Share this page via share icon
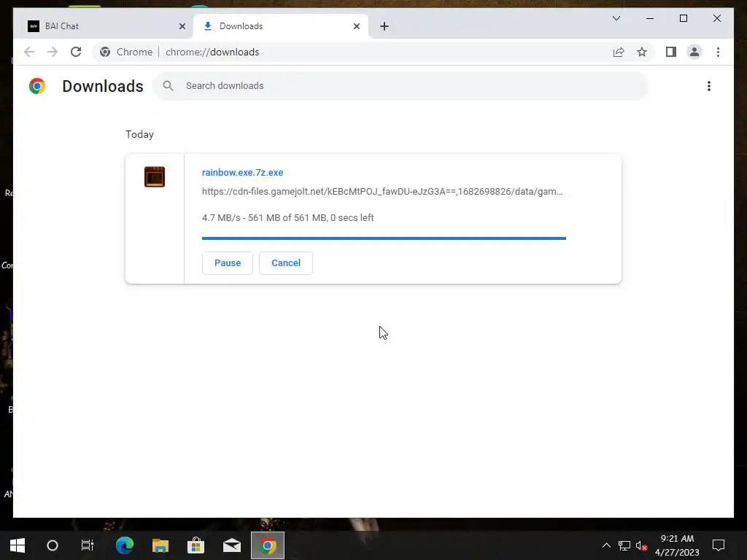The height and width of the screenshot is (560, 747). coord(619,52)
